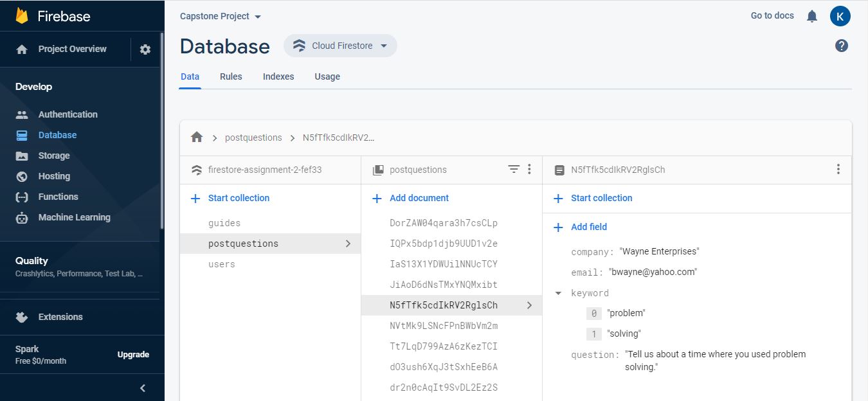Viewport: 868px width, 401px height.
Task: Open filter icon in postquestions column
Action: tap(513, 169)
